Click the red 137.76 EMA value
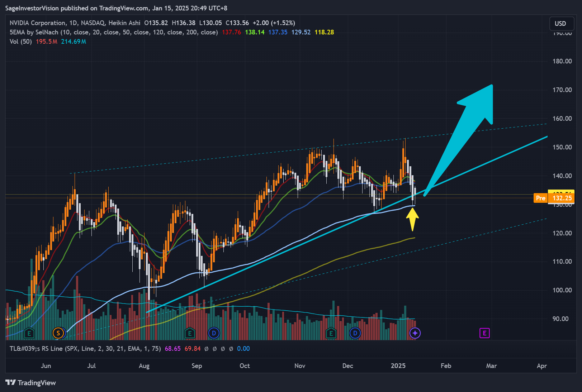The height and width of the screenshot is (392, 582). 231,32
